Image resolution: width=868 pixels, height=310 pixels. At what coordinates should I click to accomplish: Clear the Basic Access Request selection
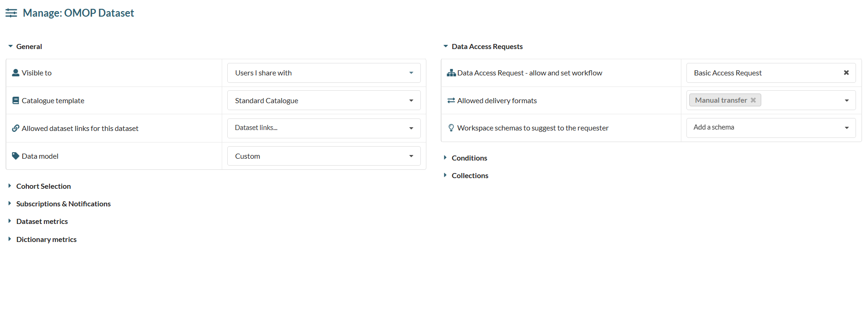pyautogui.click(x=846, y=73)
